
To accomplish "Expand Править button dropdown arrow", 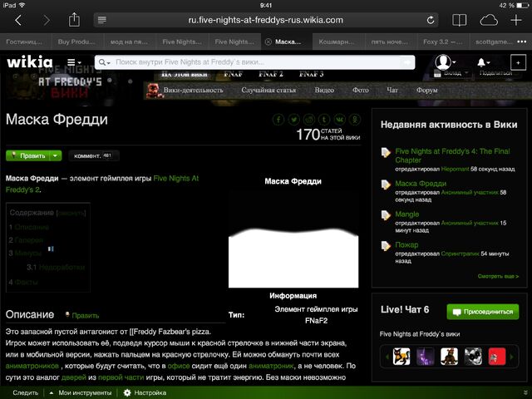I will (56, 155).
